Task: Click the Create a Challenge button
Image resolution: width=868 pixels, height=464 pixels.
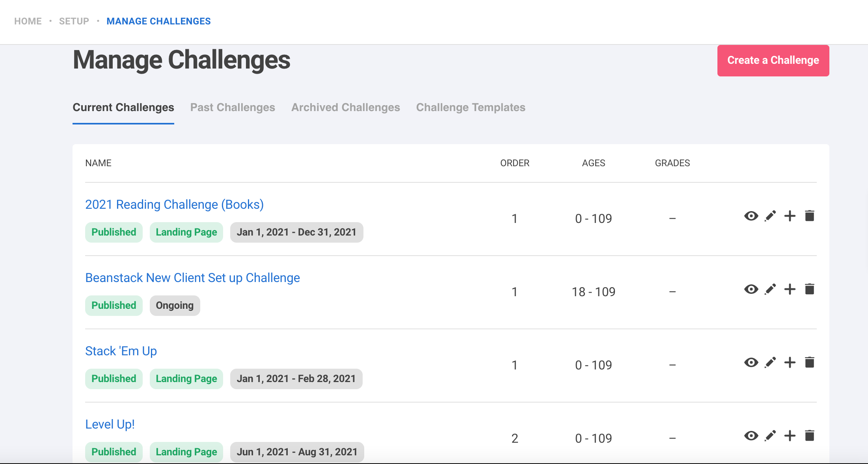Action: click(773, 60)
